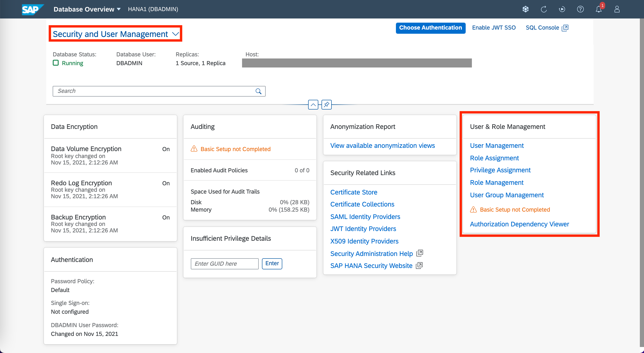This screenshot has height=353, width=644.
Task: Pin the header with the pushpin icon
Action: point(326,104)
